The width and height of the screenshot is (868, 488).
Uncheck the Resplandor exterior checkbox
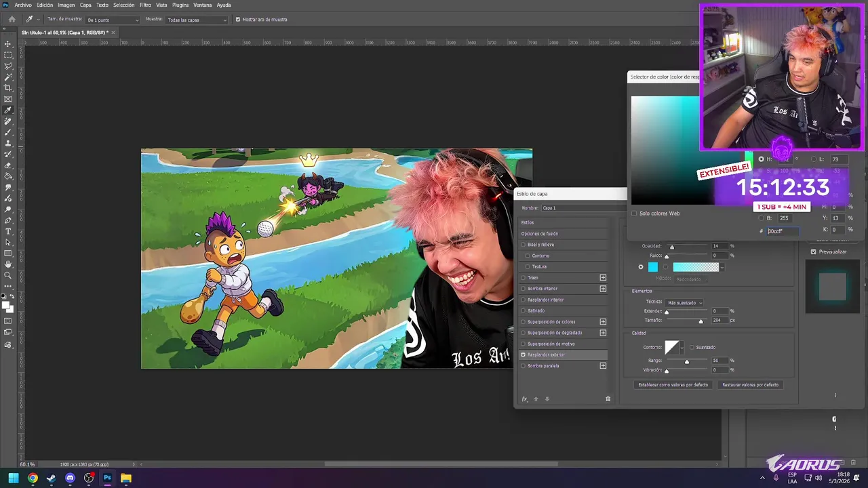point(523,354)
